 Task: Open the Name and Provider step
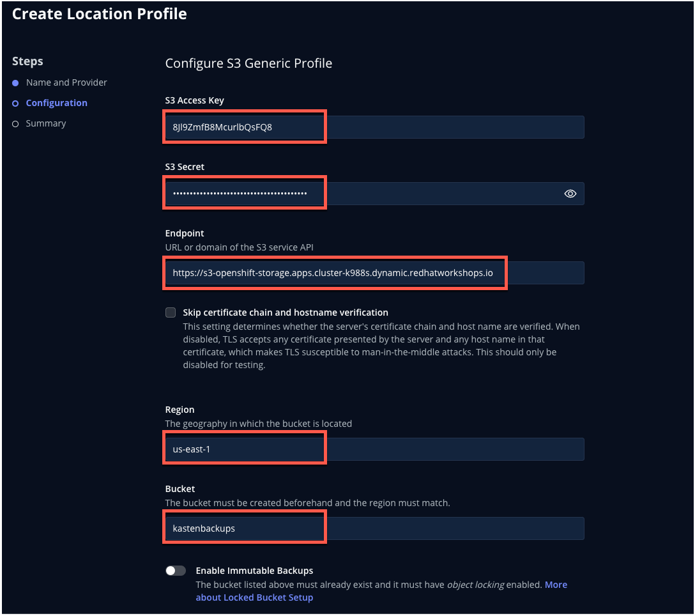[66, 82]
